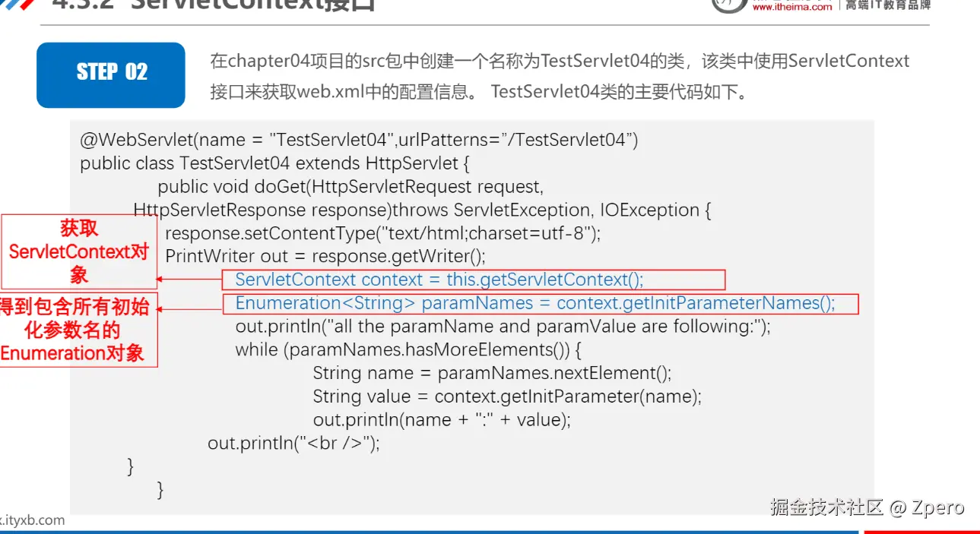Image resolution: width=980 pixels, height=534 pixels.
Task: Click the arrow pointing to Enumeration annotation
Action: tap(190, 308)
